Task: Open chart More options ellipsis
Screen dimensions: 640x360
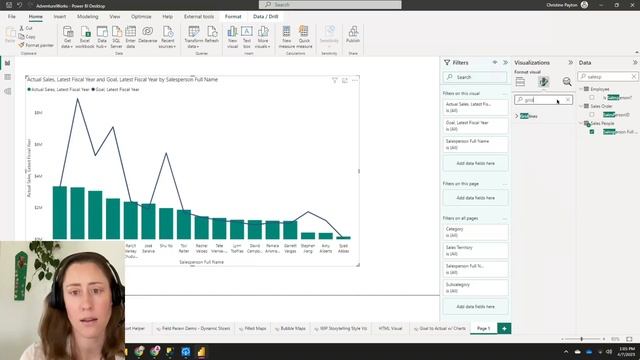Action: pos(355,80)
